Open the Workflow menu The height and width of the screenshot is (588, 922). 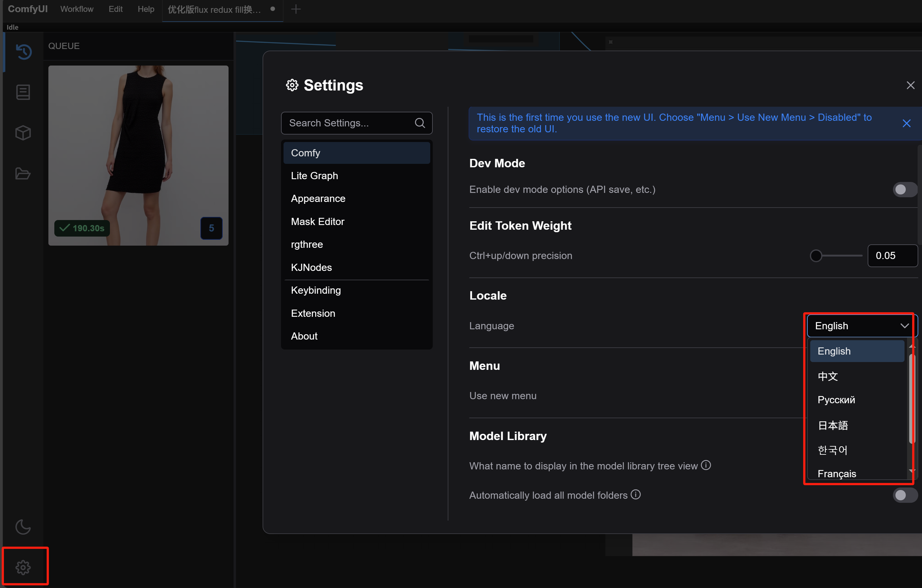[x=76, y=9]
